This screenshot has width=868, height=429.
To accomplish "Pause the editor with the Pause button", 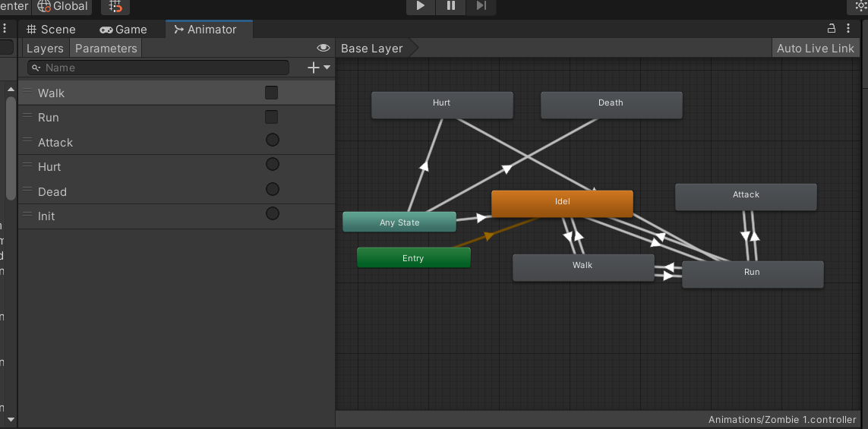I will (x=450, y=6).
